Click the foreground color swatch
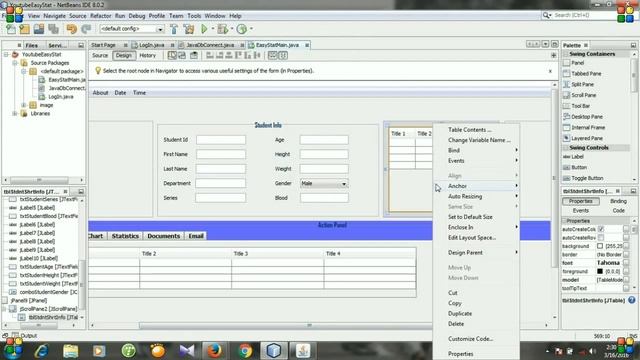Image resolution: width=640 pixels, height=360 pixels. click(x=600, y=271)
